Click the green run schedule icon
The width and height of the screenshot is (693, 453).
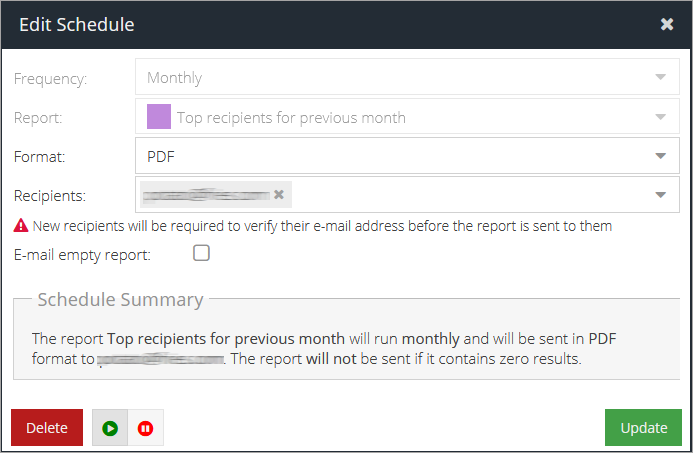tap(110, 428)
